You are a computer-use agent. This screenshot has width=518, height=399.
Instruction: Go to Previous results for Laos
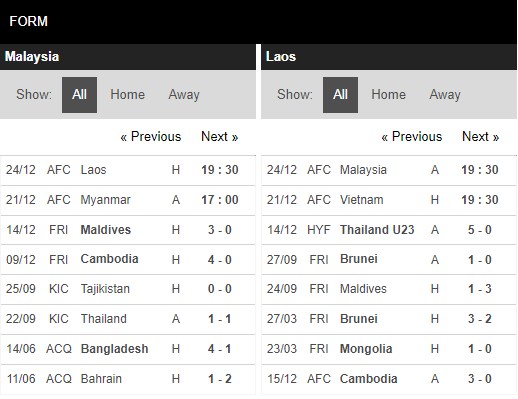click(x=412, y=137)
